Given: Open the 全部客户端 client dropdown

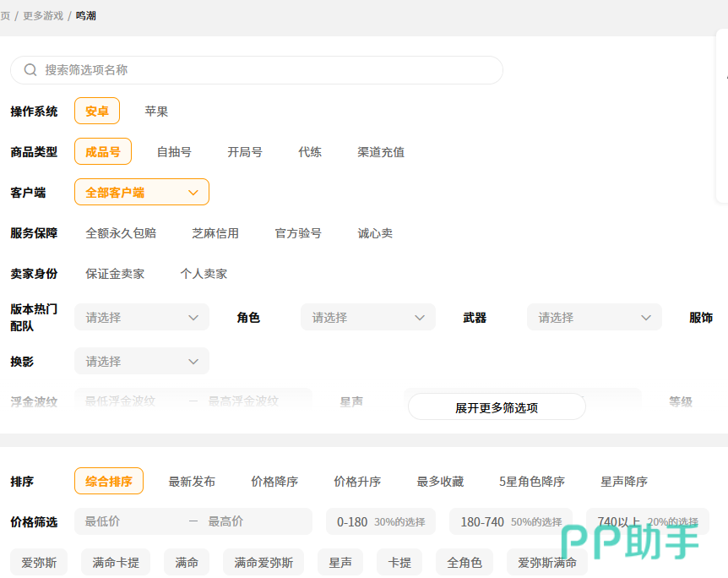Looking at the screenshot, I should 142,193.
